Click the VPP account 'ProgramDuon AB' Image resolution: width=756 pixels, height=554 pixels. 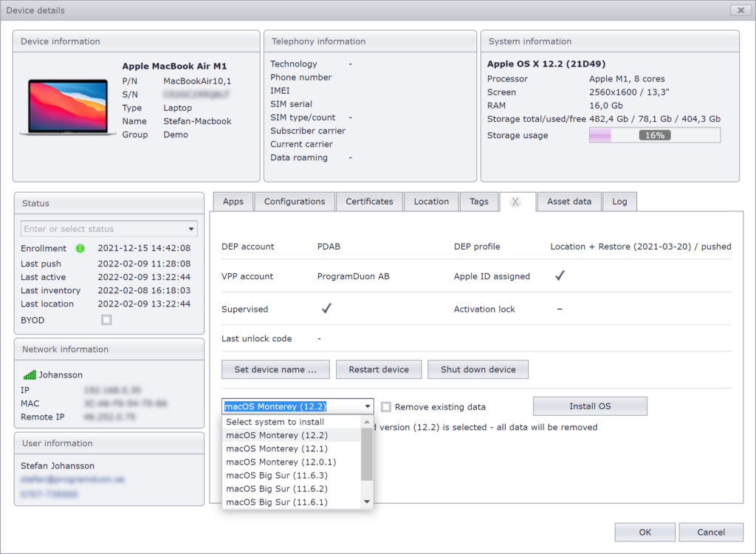click(x=354, y=276)
